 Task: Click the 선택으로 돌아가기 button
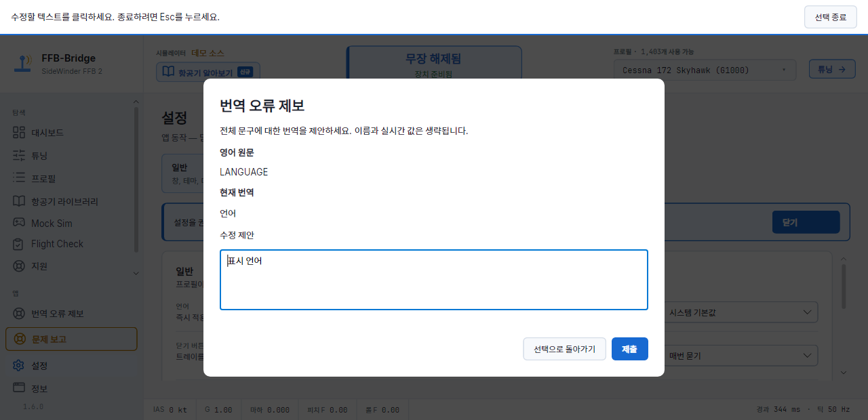point(564,349)
